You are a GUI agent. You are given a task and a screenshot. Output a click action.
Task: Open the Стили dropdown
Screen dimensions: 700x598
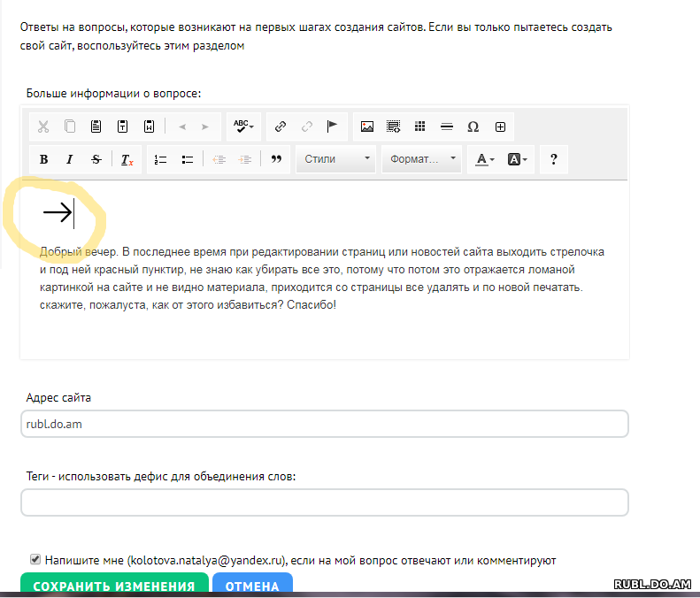click(335, 160)
